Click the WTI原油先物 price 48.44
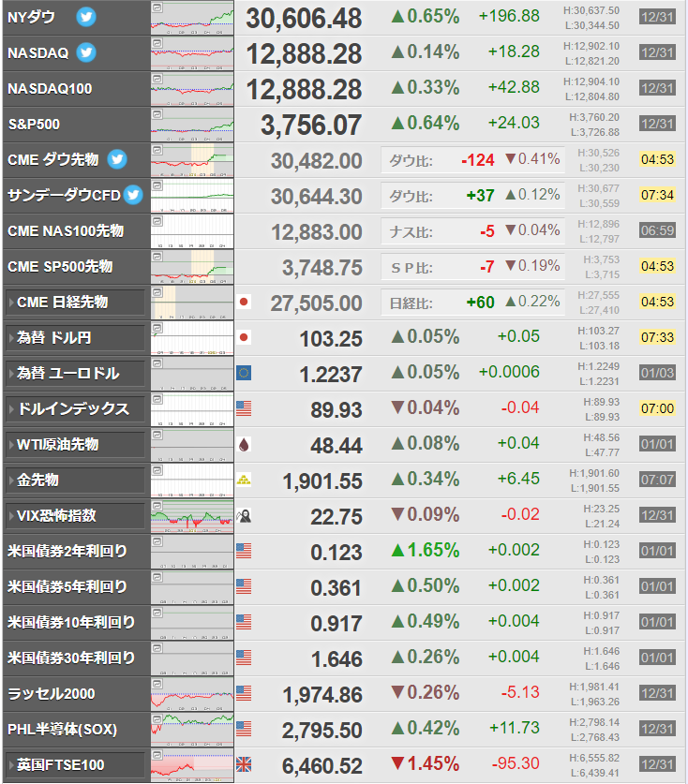 tap(337, 446)
